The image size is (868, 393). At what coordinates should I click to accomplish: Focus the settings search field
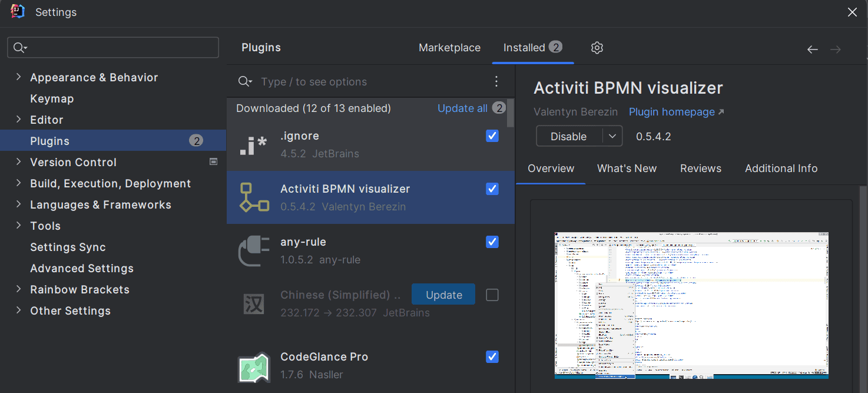113,48
